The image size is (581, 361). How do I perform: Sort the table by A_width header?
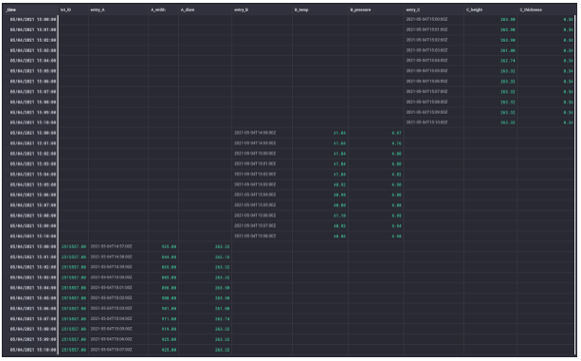coord(158,10)
